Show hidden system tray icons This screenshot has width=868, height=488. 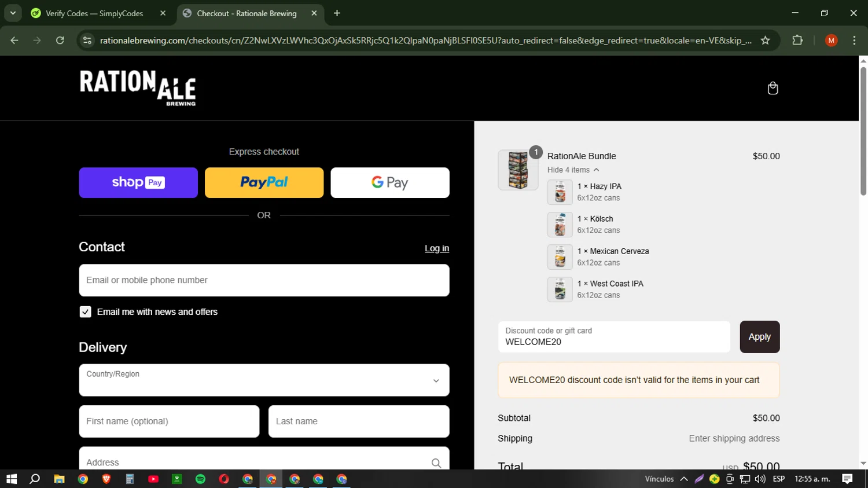(x=684, y=479)
